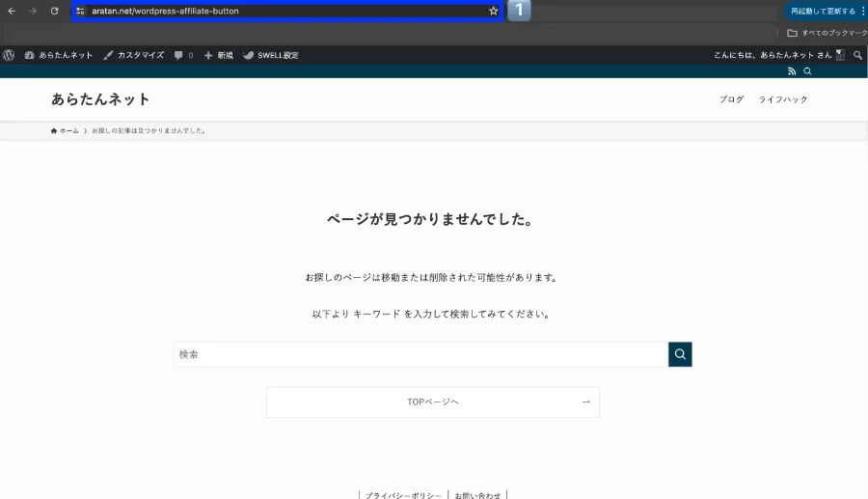This screenshot has height=499, width=868.
Task: Click the address bar URL field
Action: 287,11
